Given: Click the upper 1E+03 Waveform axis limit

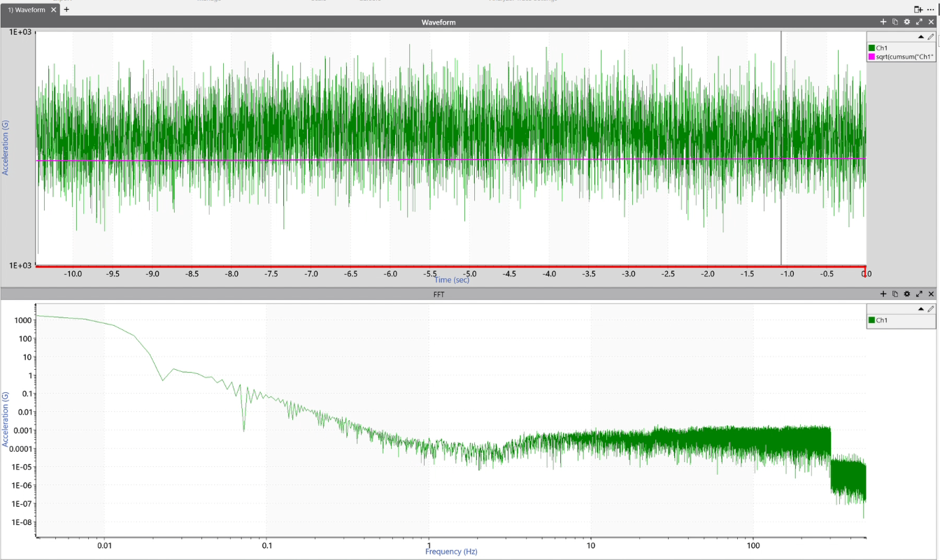Looking at the screenshot, I should coord(20,32).
